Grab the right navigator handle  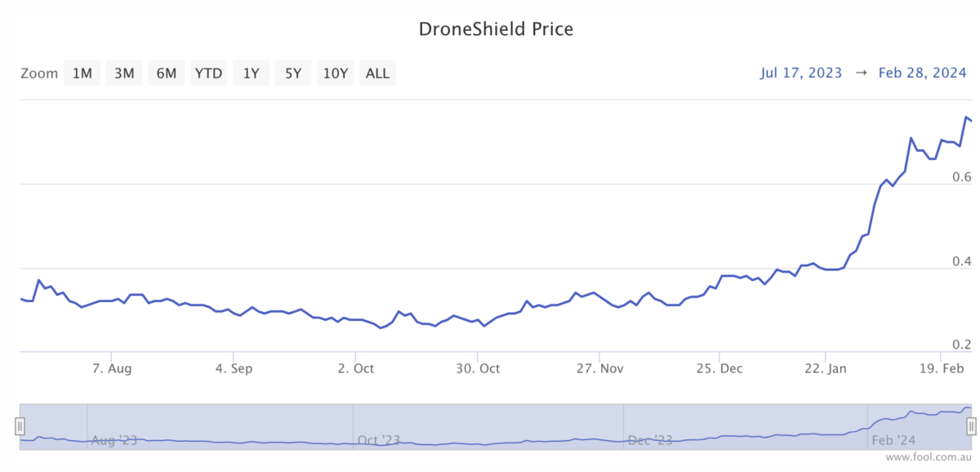pos(971,425)
